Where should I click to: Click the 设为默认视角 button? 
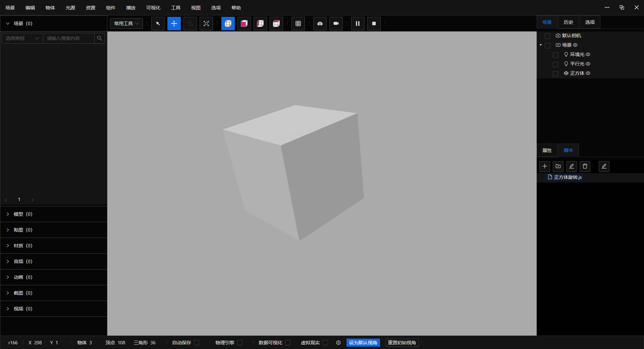click(x=363, y=343)
